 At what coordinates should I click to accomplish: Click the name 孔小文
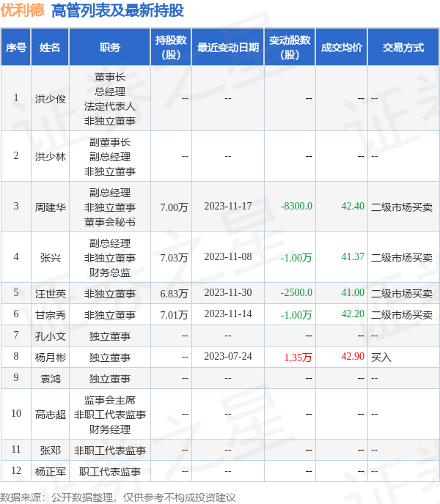point(51,336)
